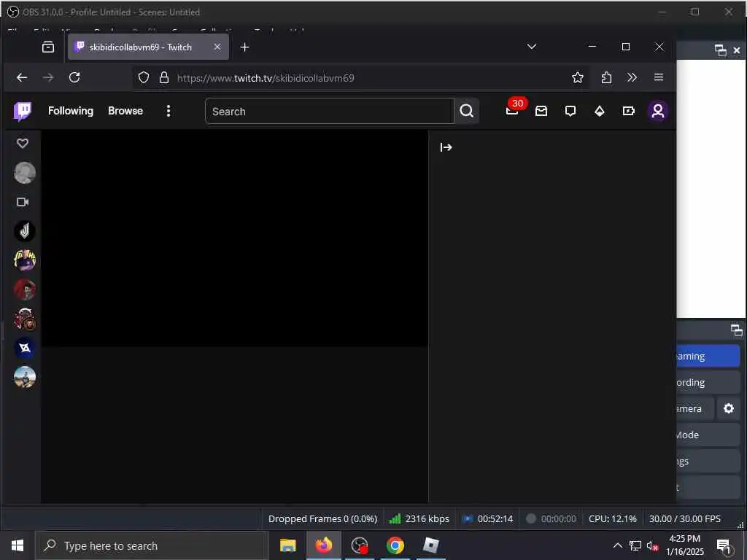Click the recommended channels camera icon
Image resolution: width=747 pixels, height=560 pixels.
pyautogui.click(x=23, y=202)
